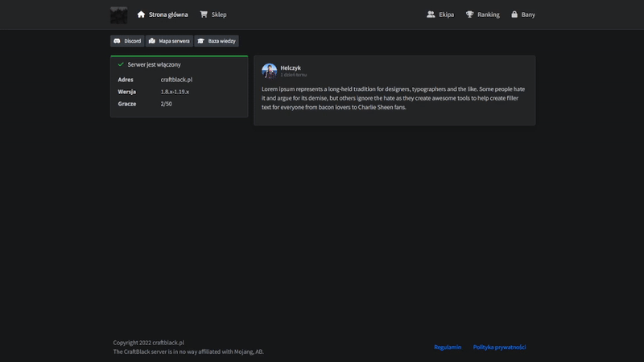Click the Wersja label

coord(127,92)
